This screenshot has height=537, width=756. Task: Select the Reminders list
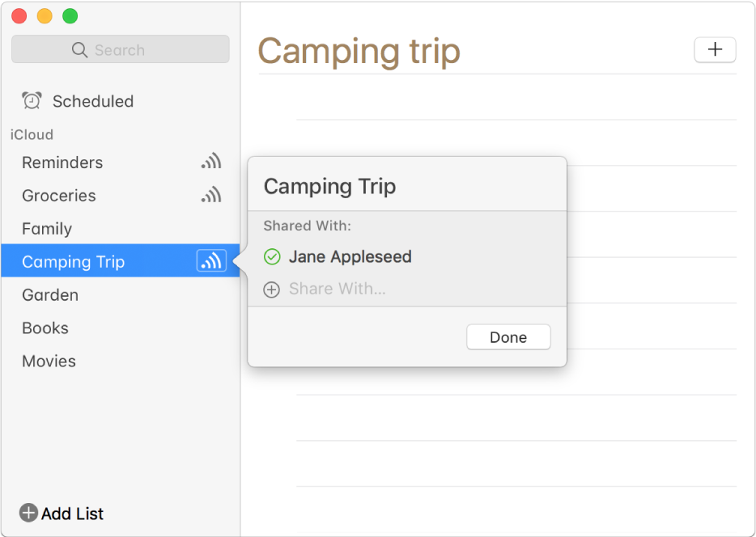click(x=121, y=163)
